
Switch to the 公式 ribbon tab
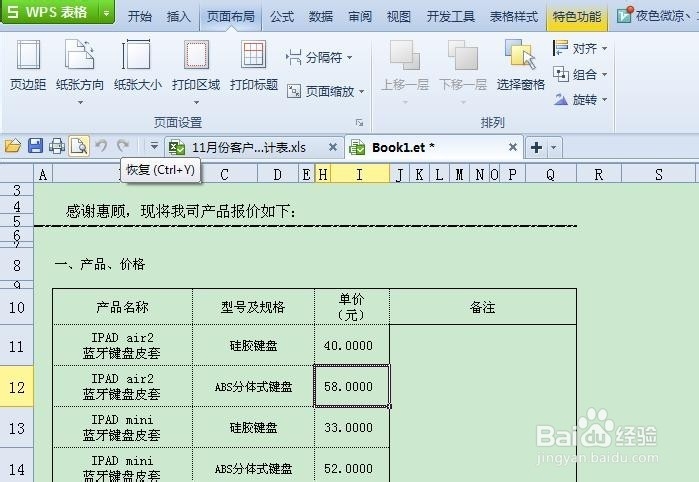282,16
